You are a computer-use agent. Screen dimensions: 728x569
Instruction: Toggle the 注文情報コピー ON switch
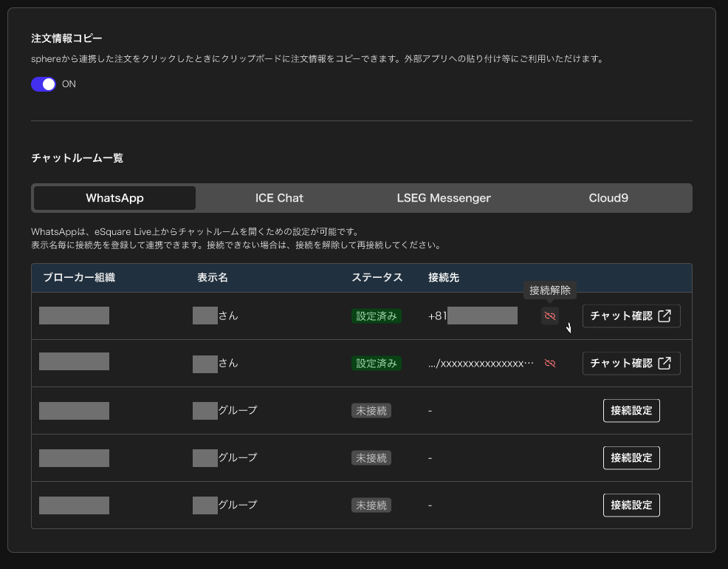point(43,84)
